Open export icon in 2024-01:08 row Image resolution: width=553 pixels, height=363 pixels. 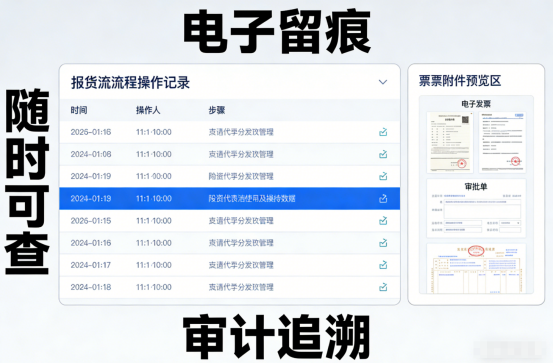pyautogui.click(x=383, y=154)
